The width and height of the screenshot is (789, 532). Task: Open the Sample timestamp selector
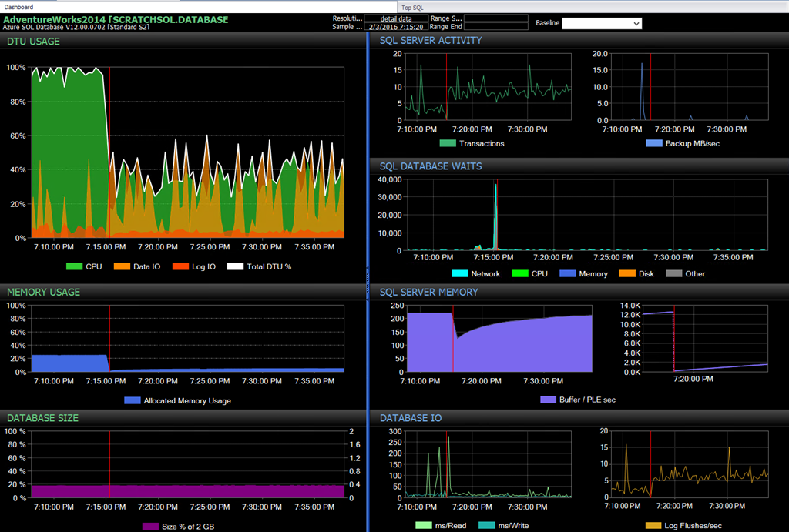point(396,25)
